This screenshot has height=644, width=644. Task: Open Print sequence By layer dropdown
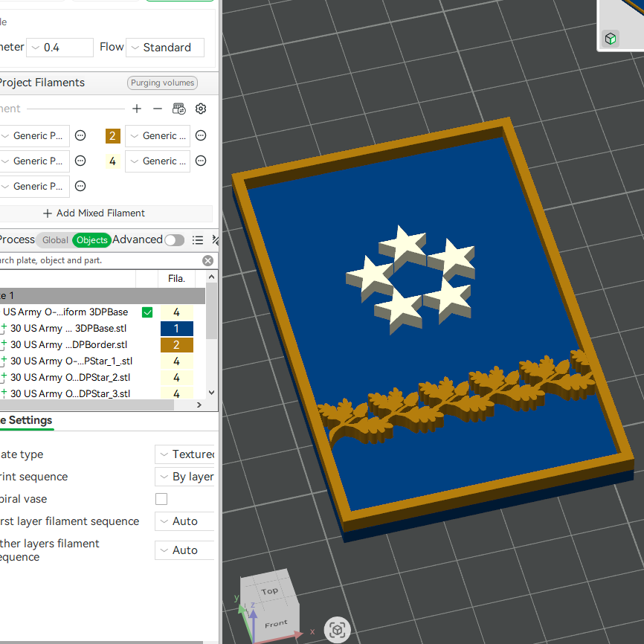(185, 477)
